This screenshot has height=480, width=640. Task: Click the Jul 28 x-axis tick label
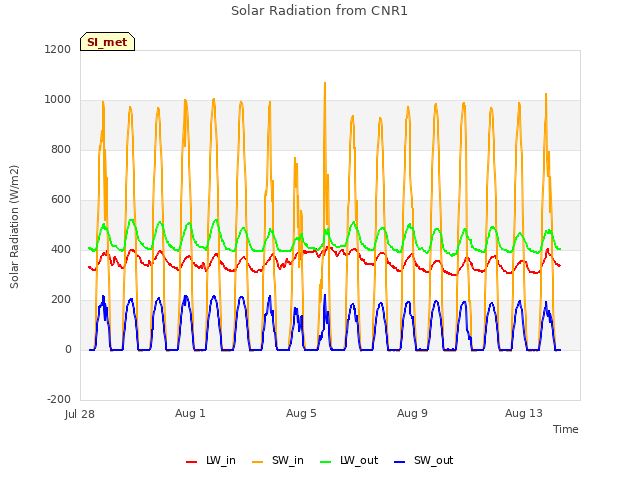pyautogui.click(x=80, y=414)
